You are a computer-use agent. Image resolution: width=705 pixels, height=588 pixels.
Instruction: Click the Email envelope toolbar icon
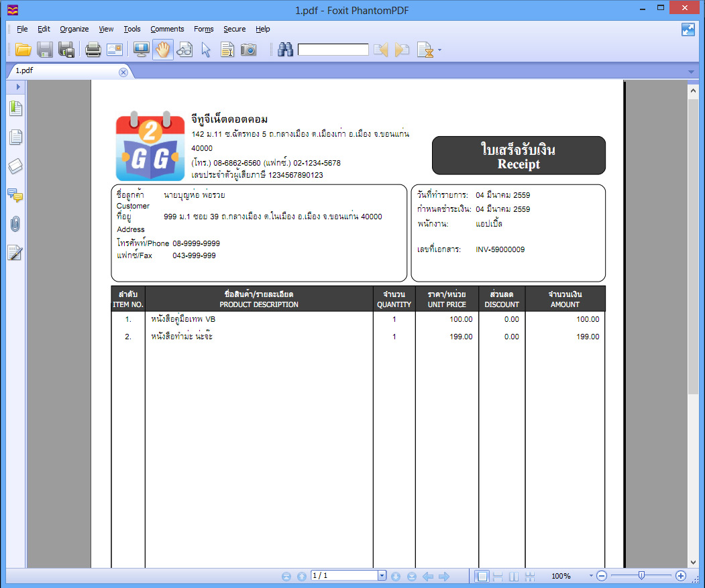click(x=115, y=50)
